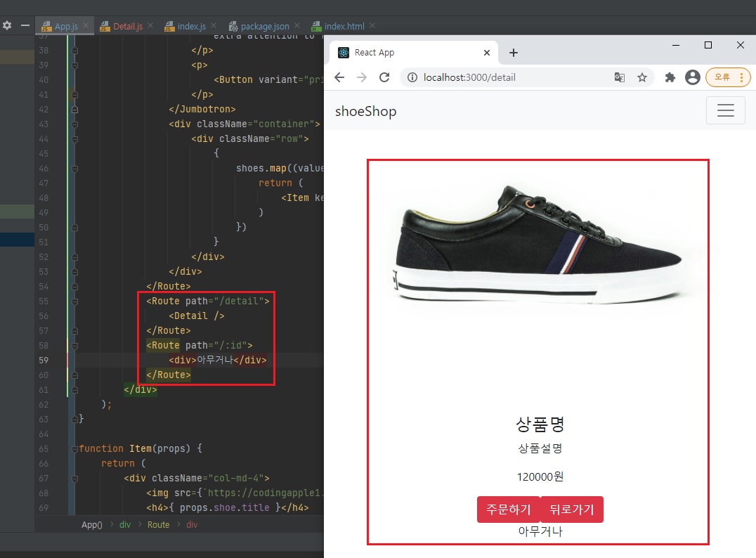Click the 오류 error badge button

click(728, 77)
